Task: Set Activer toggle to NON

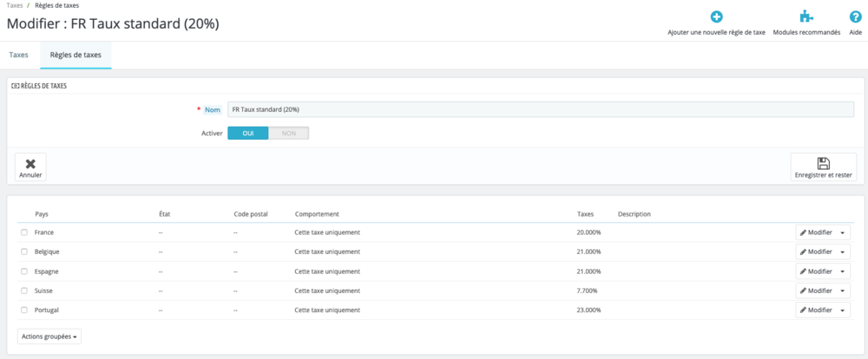Action: 288,134
